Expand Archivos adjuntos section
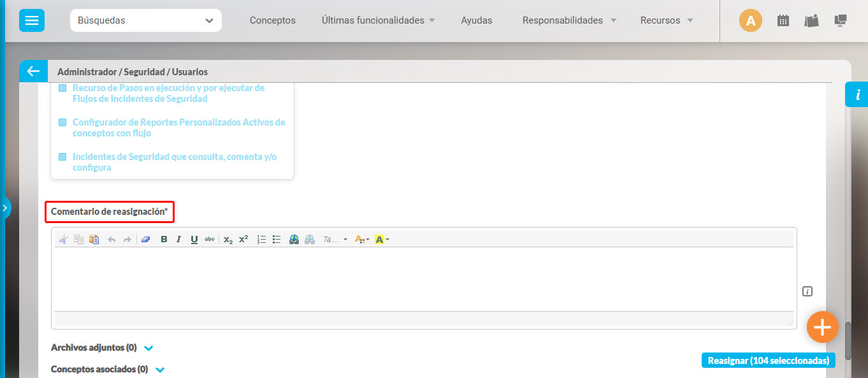 coord(148,348)
